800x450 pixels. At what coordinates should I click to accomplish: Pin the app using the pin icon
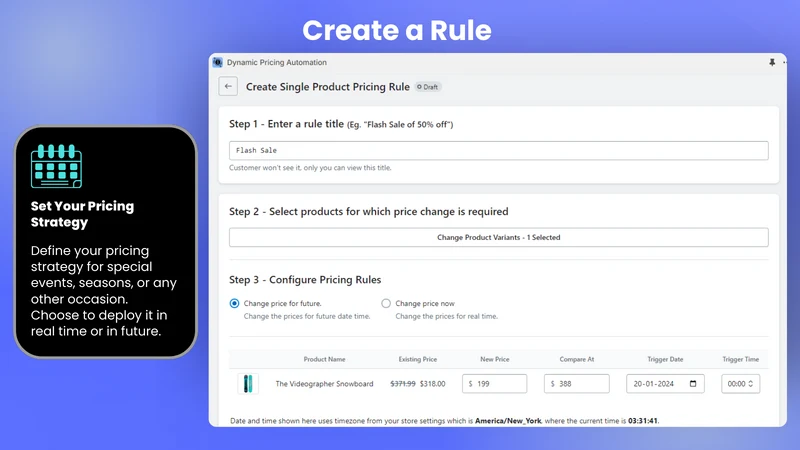[x=772, y=62]
